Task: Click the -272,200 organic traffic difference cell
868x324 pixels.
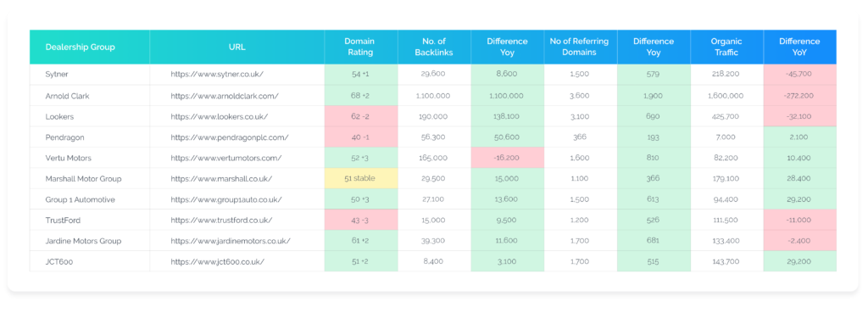Action: click(800, 96)
